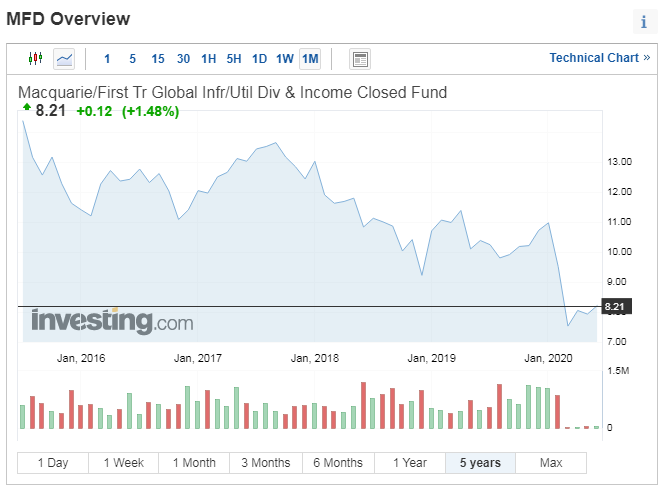The image size is (666, 498).
Task: Click the fund name title text
Action: pyautogui.click(x=232, y=92)
